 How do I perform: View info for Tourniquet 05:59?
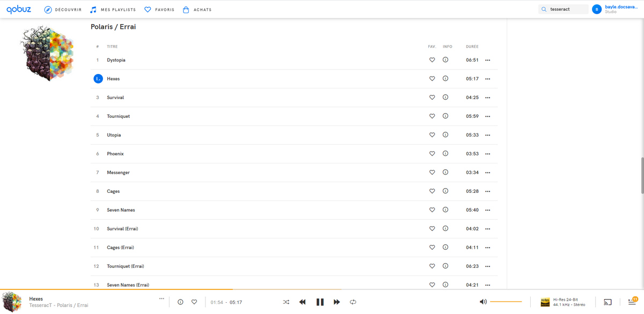pyautogui.click(x=445, y=116)
